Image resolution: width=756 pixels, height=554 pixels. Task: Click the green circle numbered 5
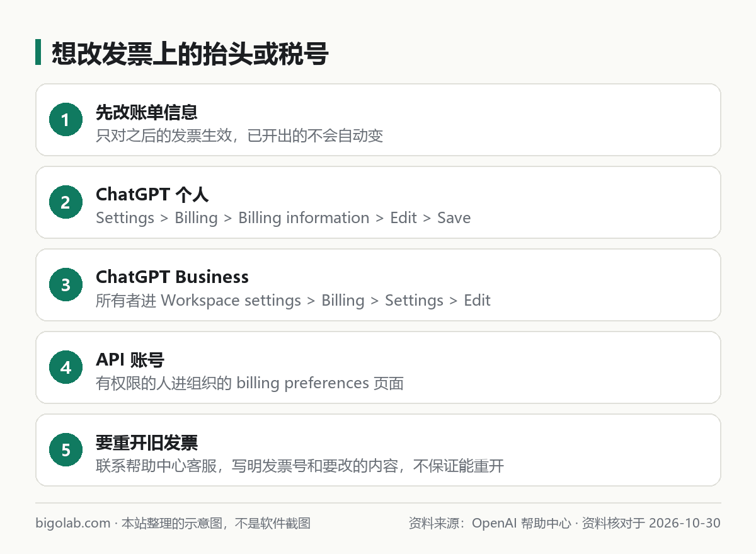66,450
